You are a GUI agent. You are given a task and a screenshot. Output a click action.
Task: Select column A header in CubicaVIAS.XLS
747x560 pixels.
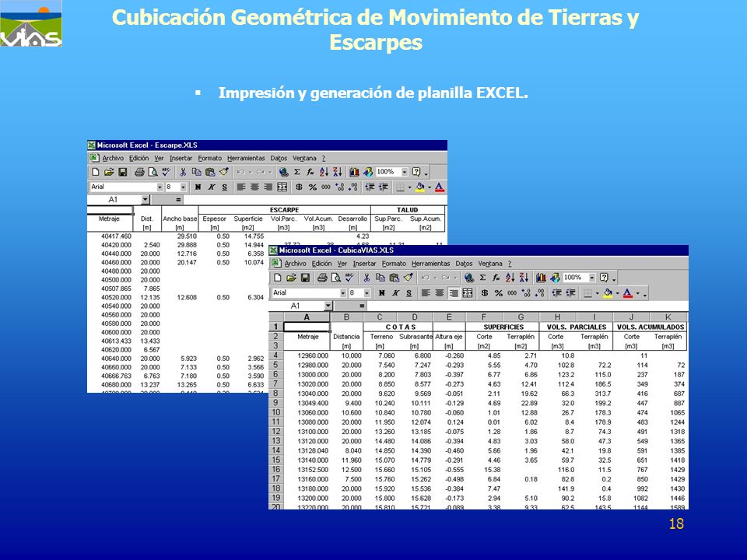307,317
